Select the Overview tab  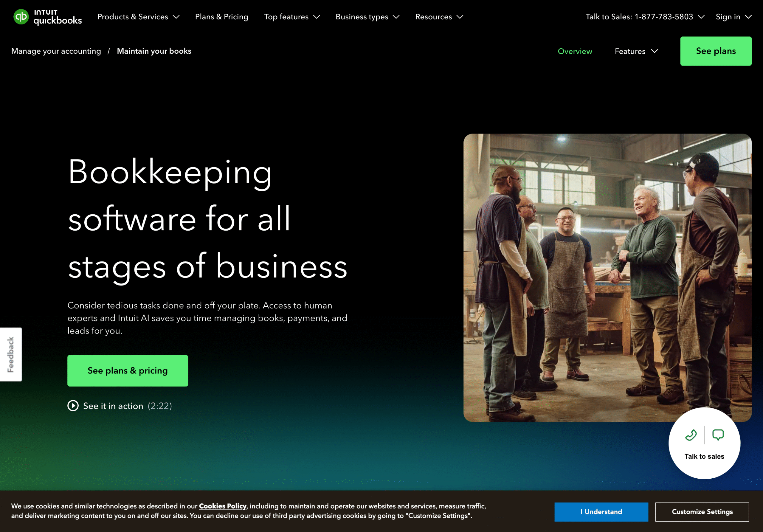(x=575, y=51)
